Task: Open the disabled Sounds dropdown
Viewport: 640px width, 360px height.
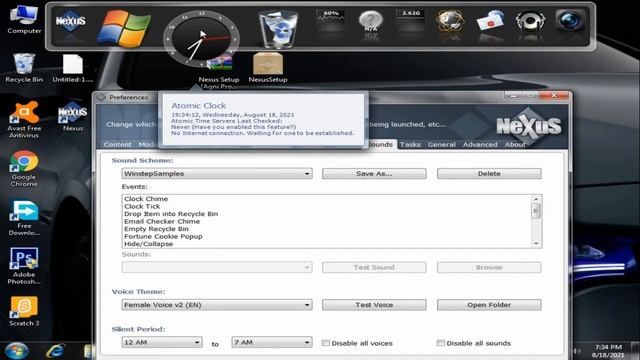Action: pos(217,267)
